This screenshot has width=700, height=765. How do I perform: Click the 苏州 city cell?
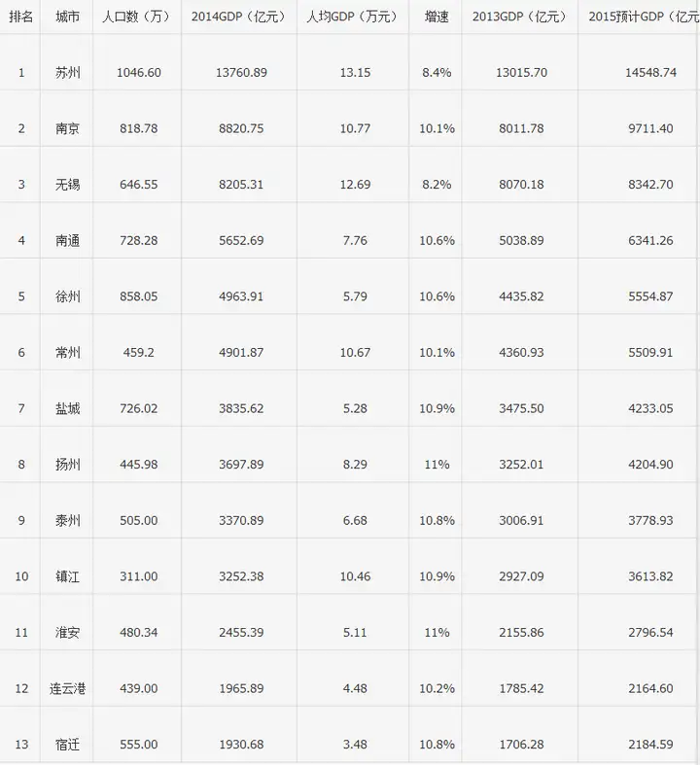(67, 73)
